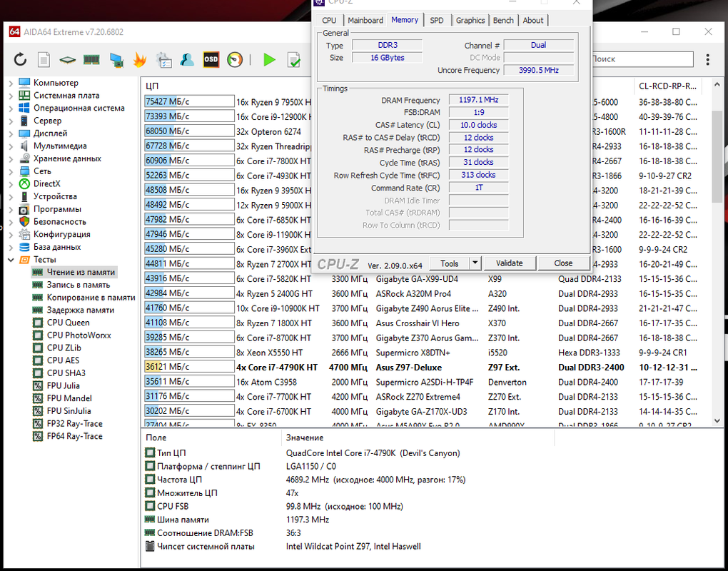Switch to the Graphics tab in CPU-Z
Viewport: 728px width, 571px height.
tap(470, 21)
